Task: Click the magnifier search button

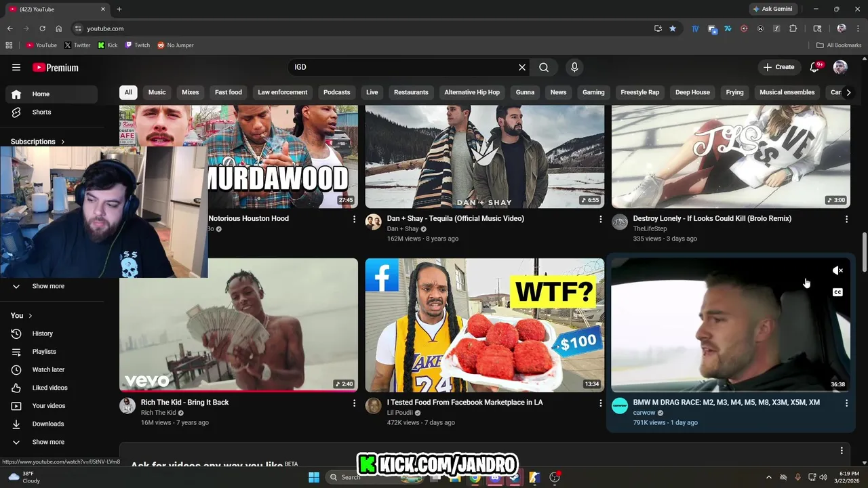Action: pos(544,67)
